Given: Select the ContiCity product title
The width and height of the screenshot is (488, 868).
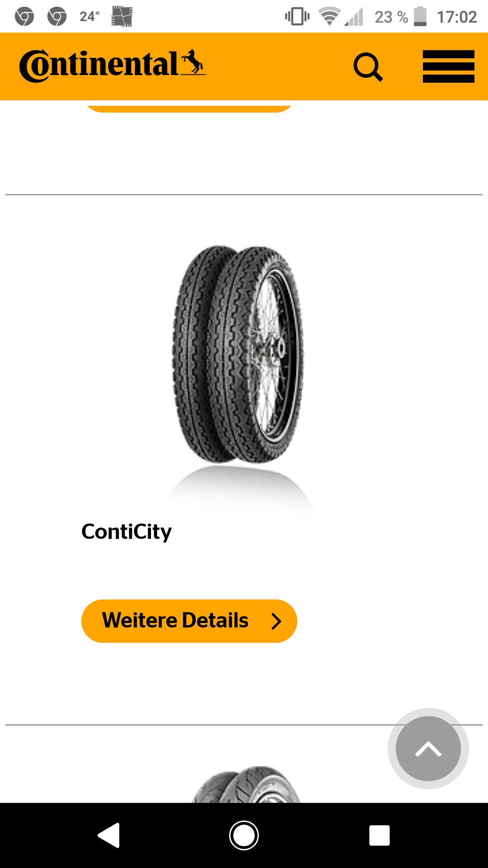Looking at the screenshot, I should (x=127, y=532).
